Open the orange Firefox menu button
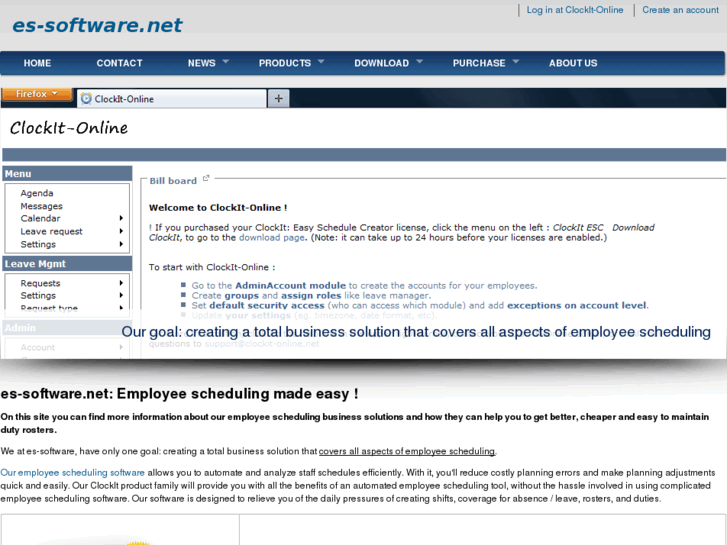Screen dimensions: 727x545 [37, 94]
